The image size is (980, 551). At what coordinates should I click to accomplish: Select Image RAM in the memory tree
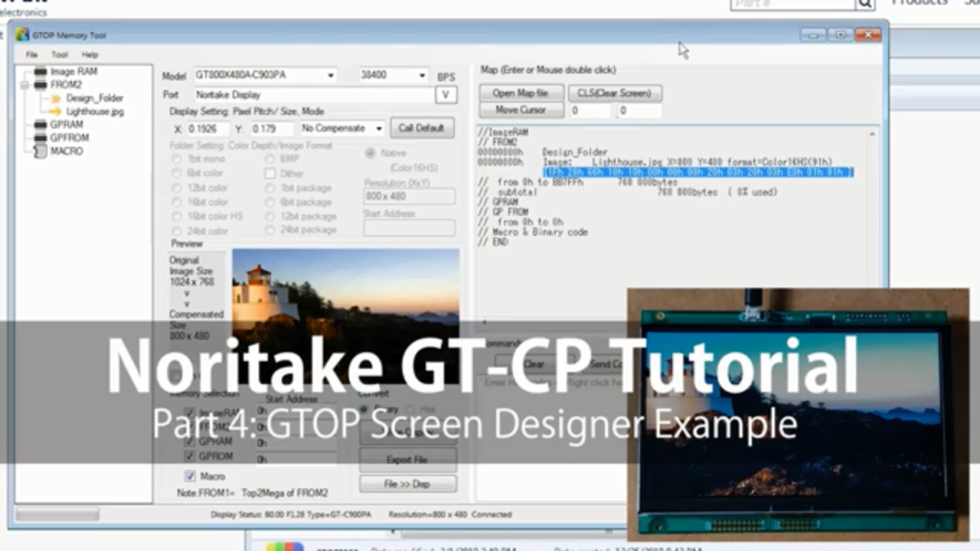coord(73,72)
